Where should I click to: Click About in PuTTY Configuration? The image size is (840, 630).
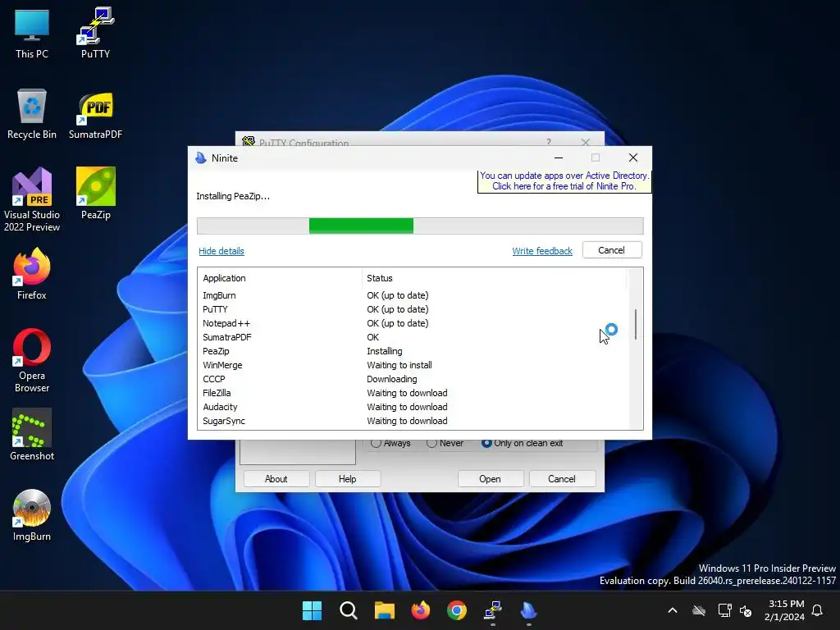click(276, 479)
